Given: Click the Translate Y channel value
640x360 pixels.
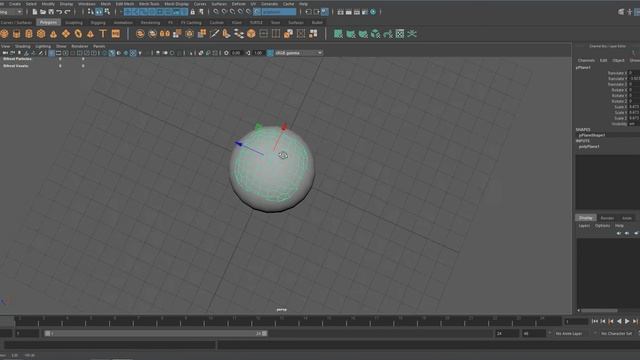Looking at the screenshot, I should [x=634, y=78].
